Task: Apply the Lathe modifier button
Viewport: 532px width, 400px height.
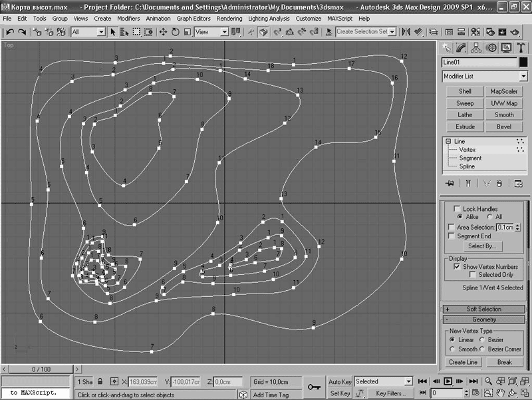Action: [465, 114]
